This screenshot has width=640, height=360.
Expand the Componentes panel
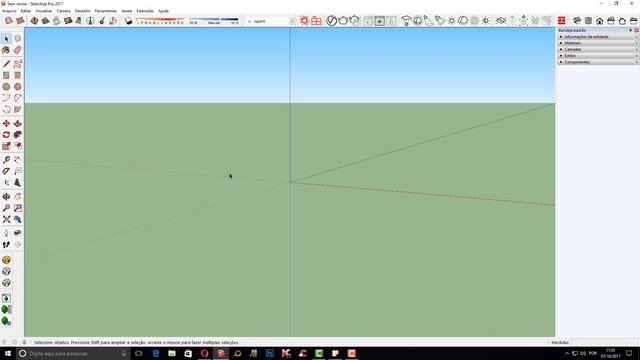pos(598,62)
